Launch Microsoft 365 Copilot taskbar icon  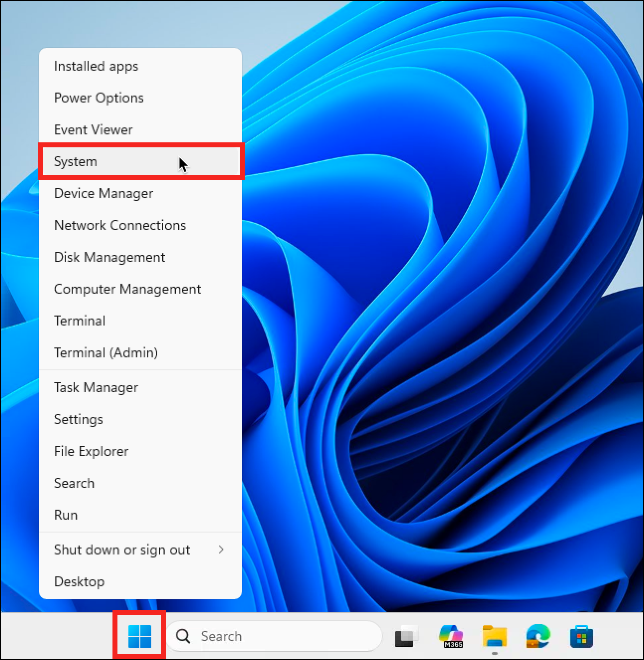coord(450,636)
